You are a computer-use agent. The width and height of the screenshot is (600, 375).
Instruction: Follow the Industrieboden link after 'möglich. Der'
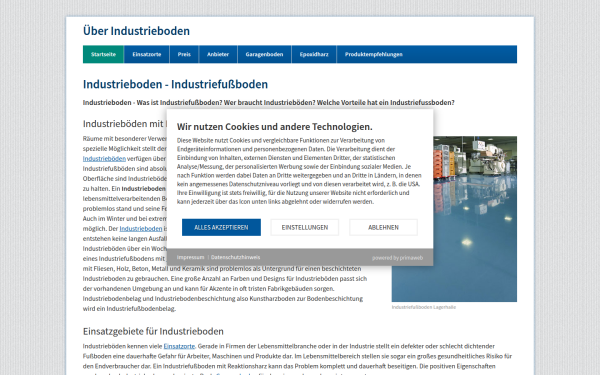[141, 228]
